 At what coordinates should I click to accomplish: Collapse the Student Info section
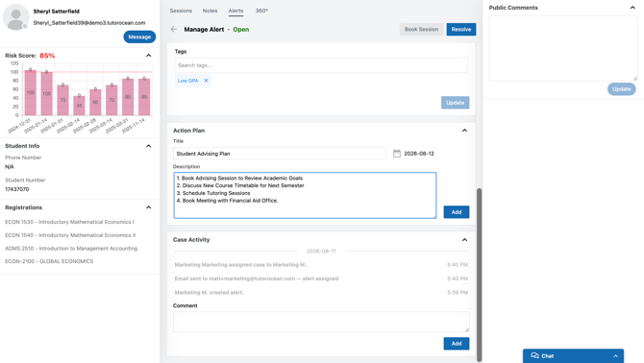point(149,146)
